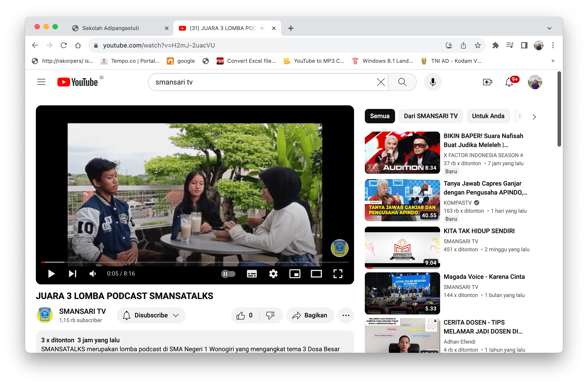Toggle the autoplay switch

click(228, 274)
